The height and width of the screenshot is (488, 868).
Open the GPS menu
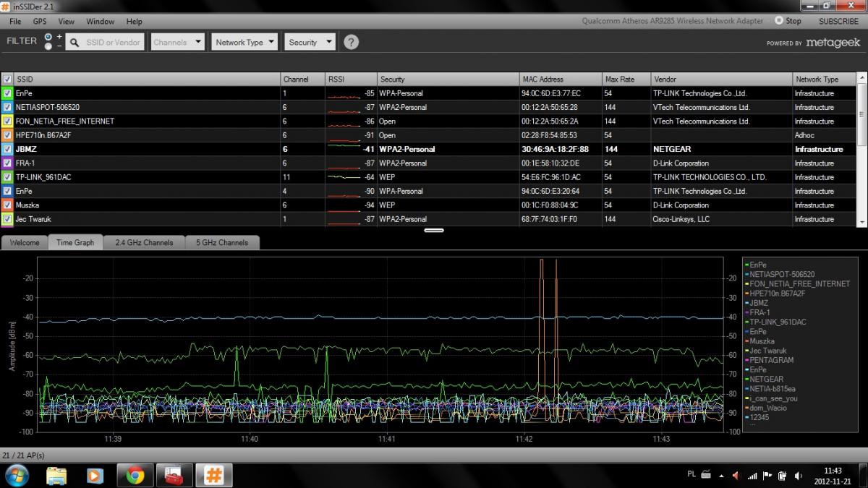pos(40,22)
